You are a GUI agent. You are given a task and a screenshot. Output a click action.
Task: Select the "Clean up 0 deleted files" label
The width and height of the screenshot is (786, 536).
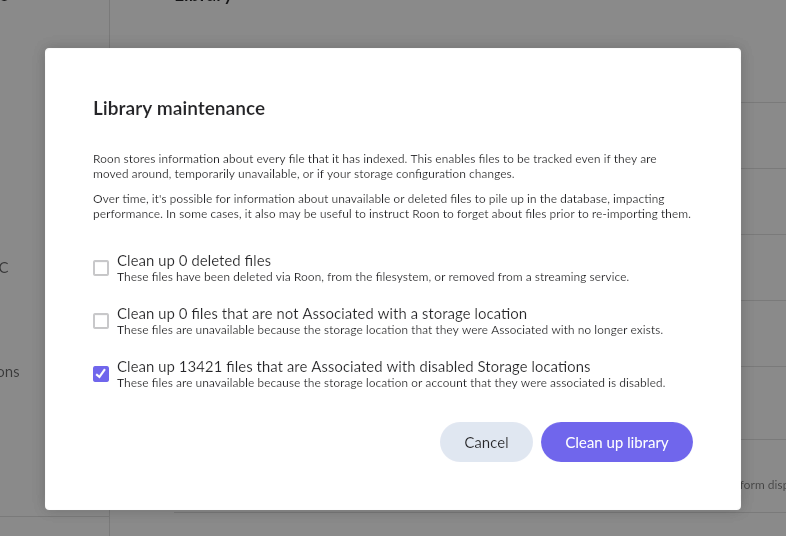(x=194, y=261)
